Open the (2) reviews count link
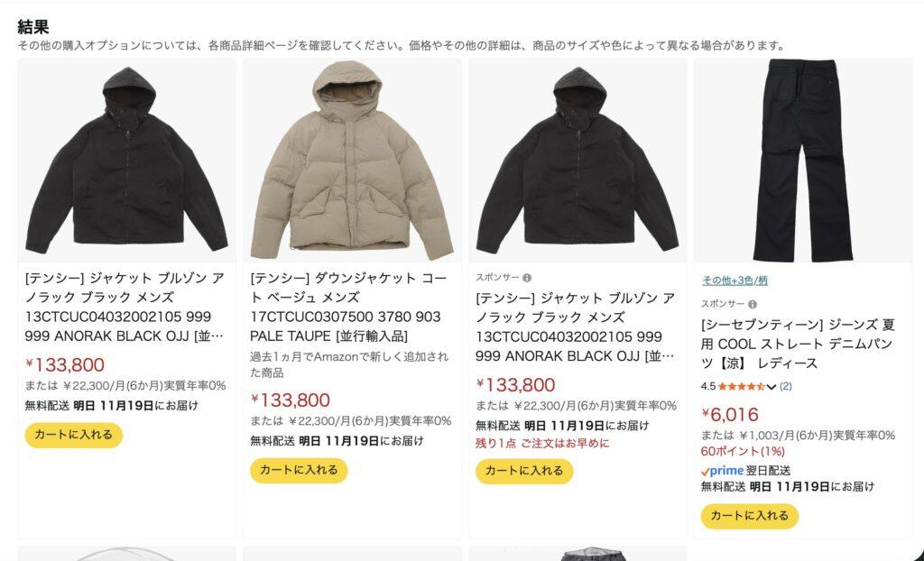Screen dimensions: 924x561 (786, 387)
